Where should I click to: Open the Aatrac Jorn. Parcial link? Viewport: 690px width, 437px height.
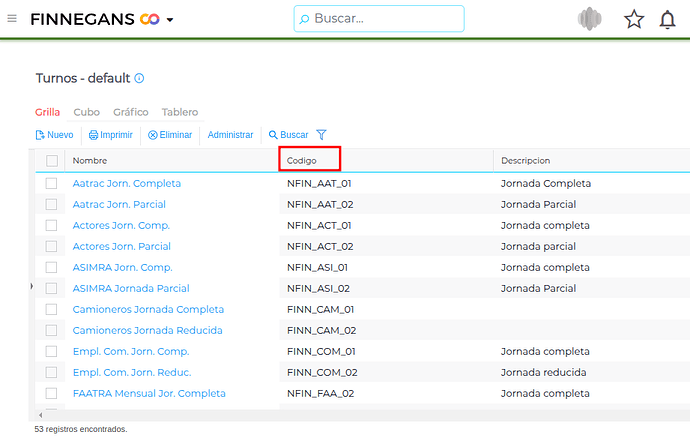click(119, 204)
